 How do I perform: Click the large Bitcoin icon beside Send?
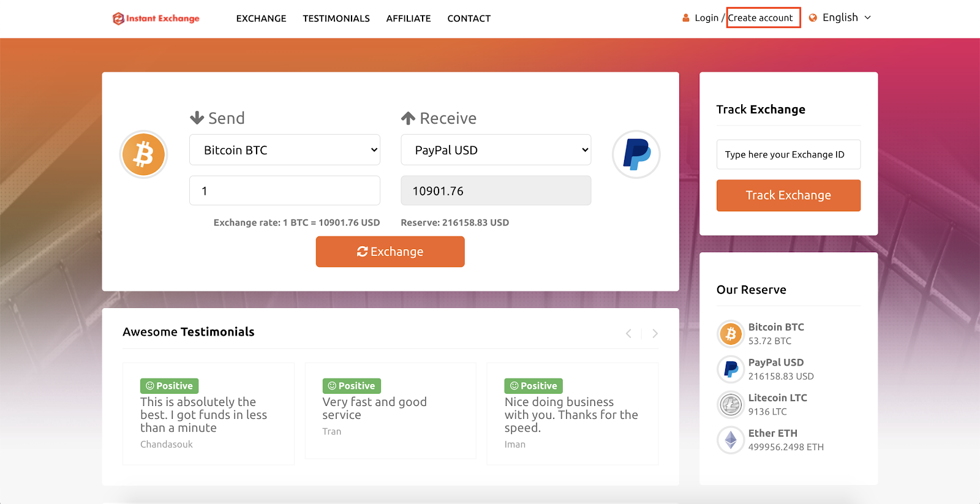(x=143, y=154)
